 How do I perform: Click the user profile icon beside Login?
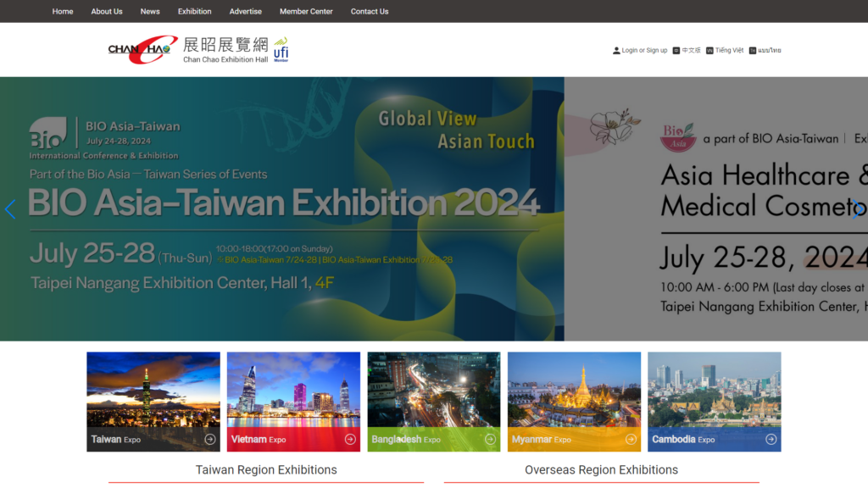616,50
